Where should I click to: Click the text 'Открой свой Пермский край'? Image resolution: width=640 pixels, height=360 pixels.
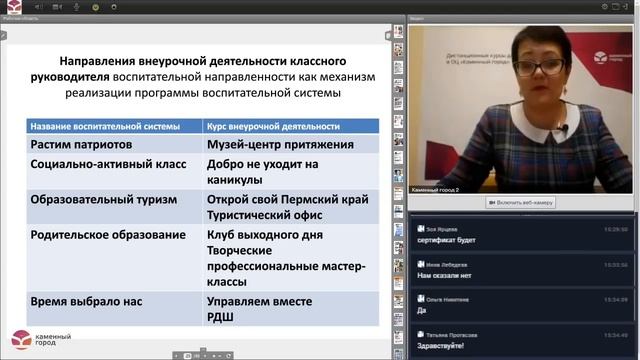[287, 200]
